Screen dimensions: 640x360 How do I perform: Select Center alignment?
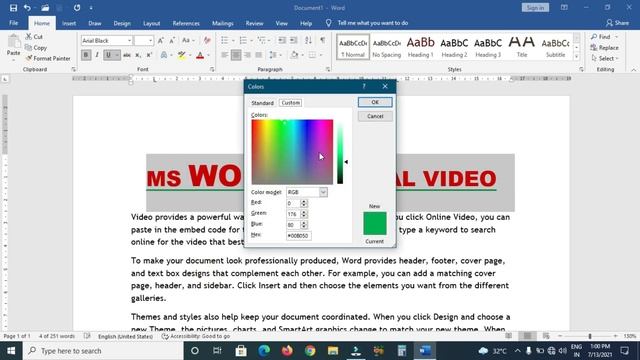[236, 55]
